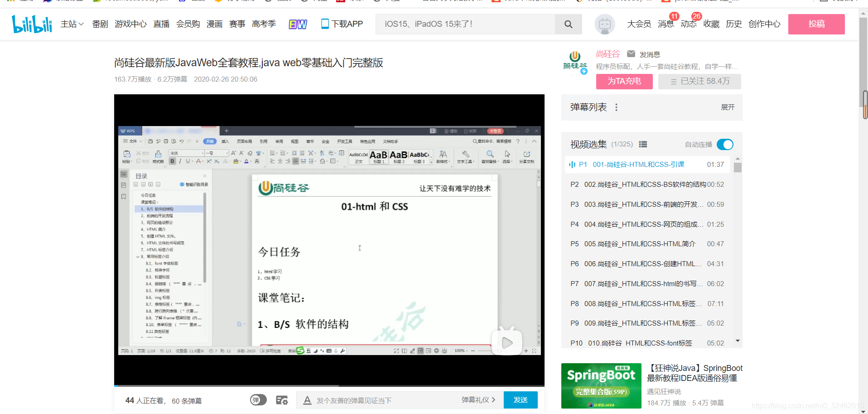Image resolution: width=868 pixels, height=414 pixels.
Task: Select episode P7 html的书写
Action: pos(647,284)
